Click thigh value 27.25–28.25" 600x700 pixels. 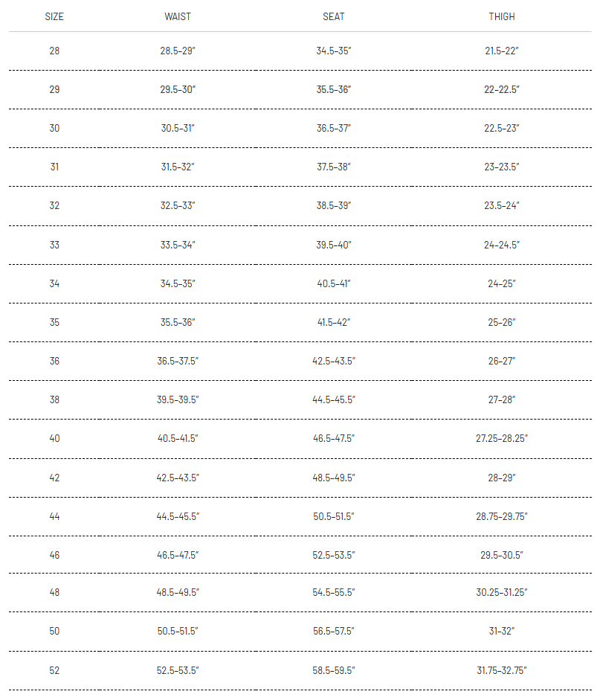click(501, 438)
